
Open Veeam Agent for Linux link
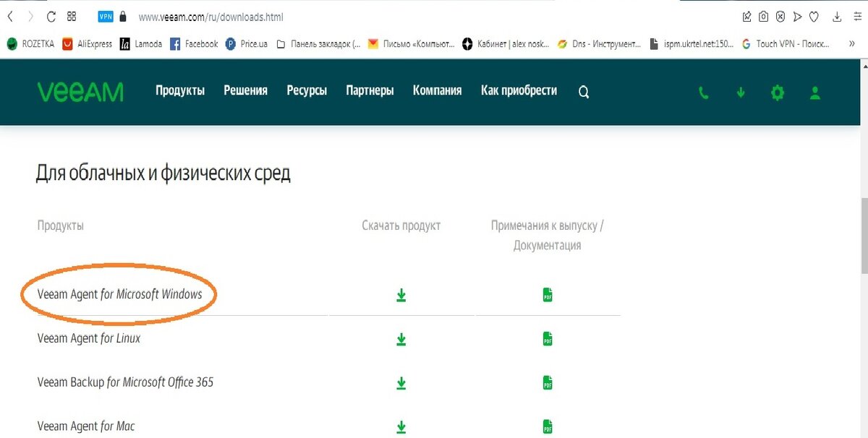click(89, 338)
